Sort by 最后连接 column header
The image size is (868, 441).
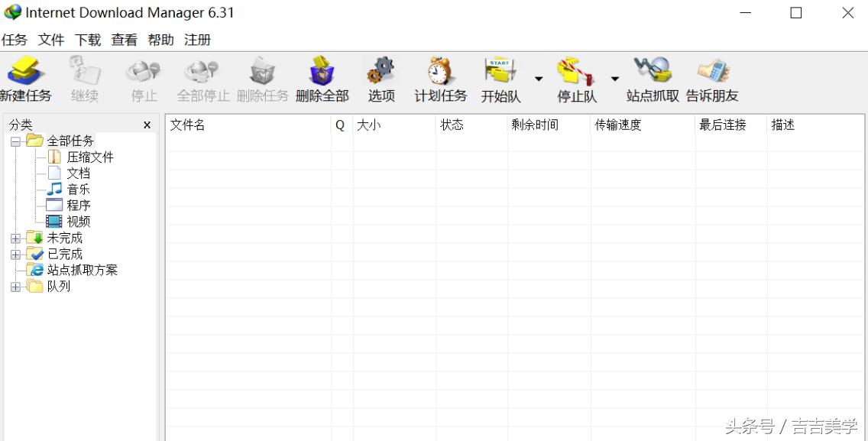(731, 125)
